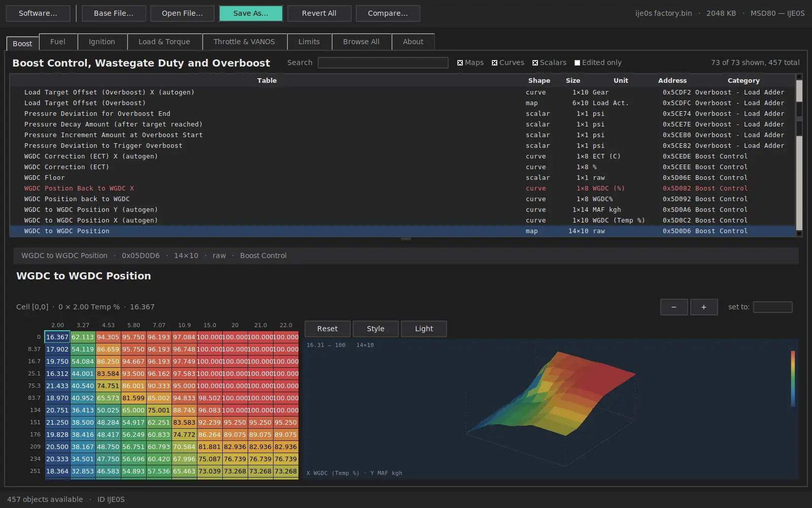This screenshot has width=812, height=508.
Task: Select red WGDC Postion Back to WGDC X row
Action: [402, 188]
